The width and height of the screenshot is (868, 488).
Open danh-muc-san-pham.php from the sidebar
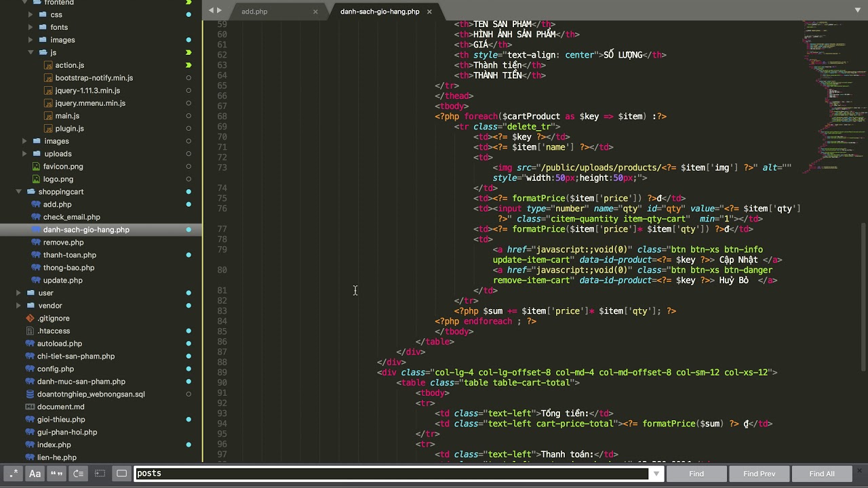click(81, 382)
